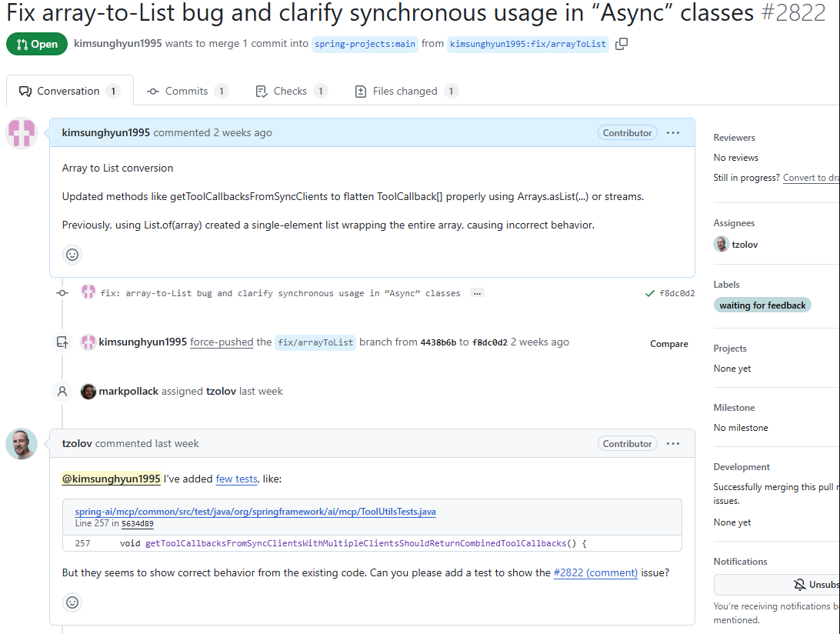Click green check status icon for f8dc0d2
840x634 pixels.
click(x=650, y=293)
